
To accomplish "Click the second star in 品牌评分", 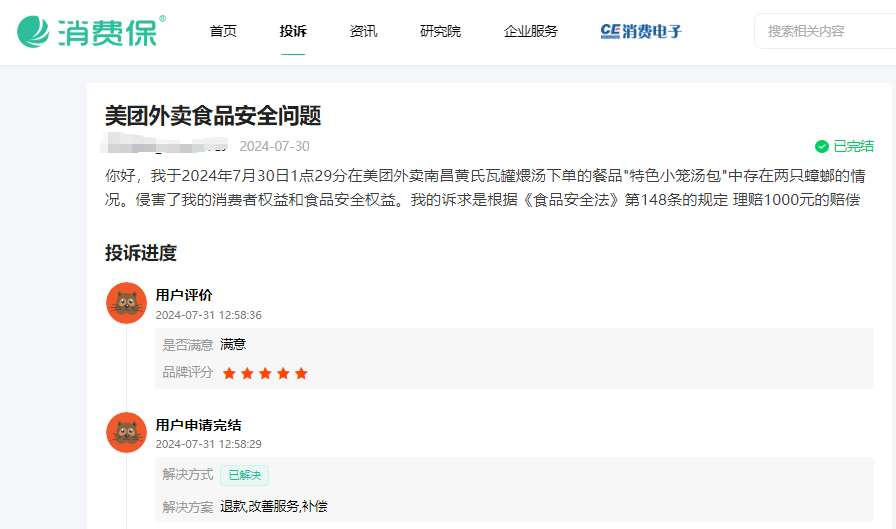I will click(247, 374).
